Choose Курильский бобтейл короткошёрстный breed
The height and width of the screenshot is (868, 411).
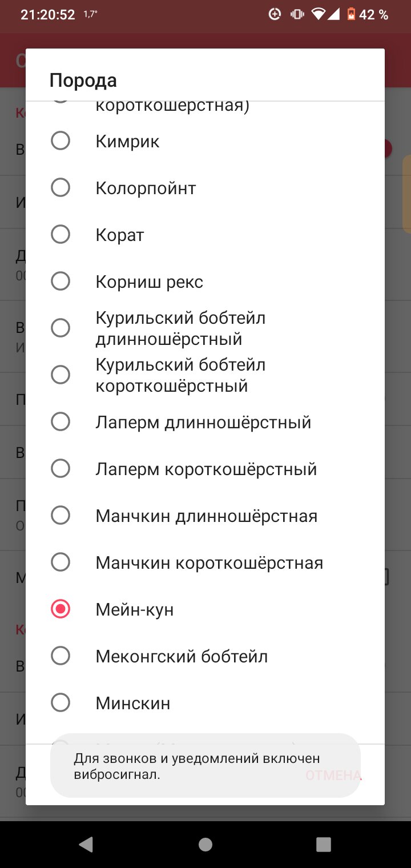click(x=61, y=375)
